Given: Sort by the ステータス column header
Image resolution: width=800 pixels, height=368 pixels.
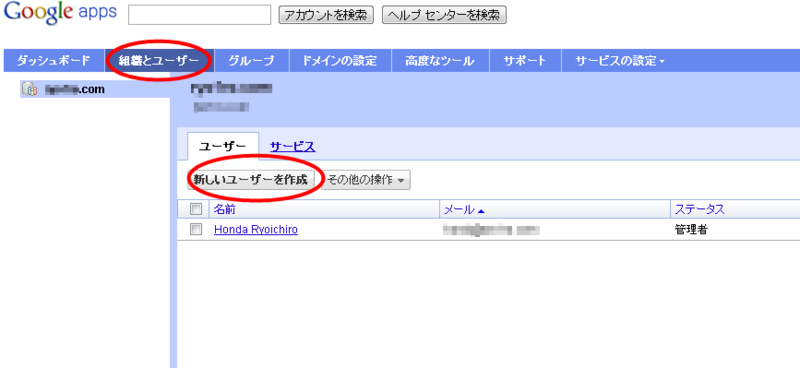Looking at the screenshot, I should pyautogui.click(x=699, y=209).
